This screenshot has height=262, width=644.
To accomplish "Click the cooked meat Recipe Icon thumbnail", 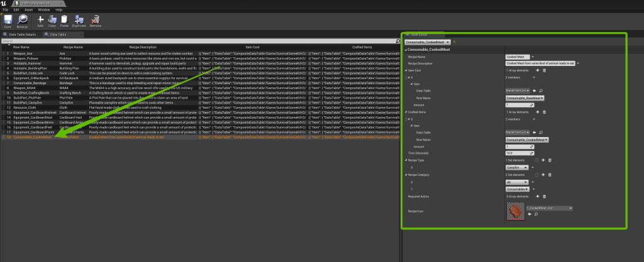I will pos(515,212).
